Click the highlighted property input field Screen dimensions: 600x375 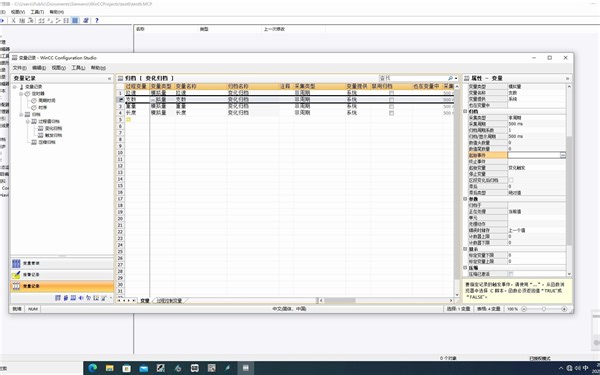click(534, 155)
